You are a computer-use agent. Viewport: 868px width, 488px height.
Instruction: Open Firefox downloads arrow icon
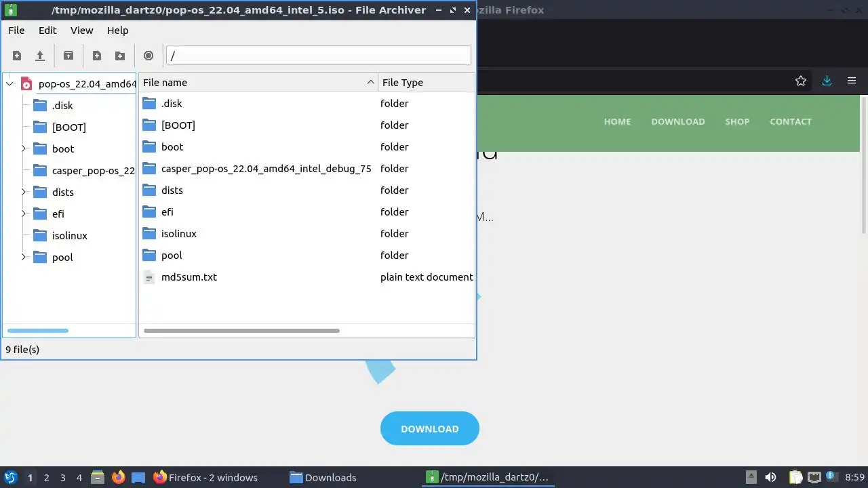pyautogui.click(x=827, y=81)
